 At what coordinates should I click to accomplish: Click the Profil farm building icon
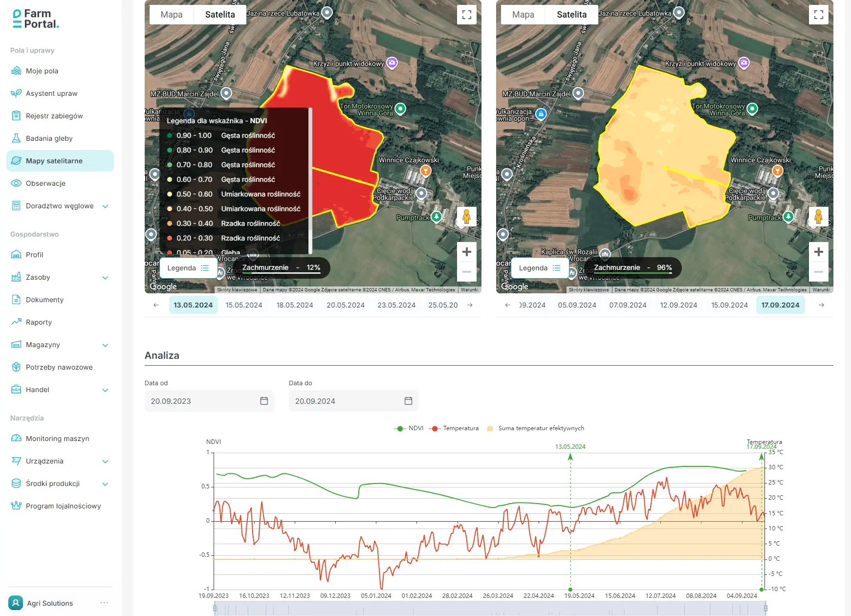[16, 255]
